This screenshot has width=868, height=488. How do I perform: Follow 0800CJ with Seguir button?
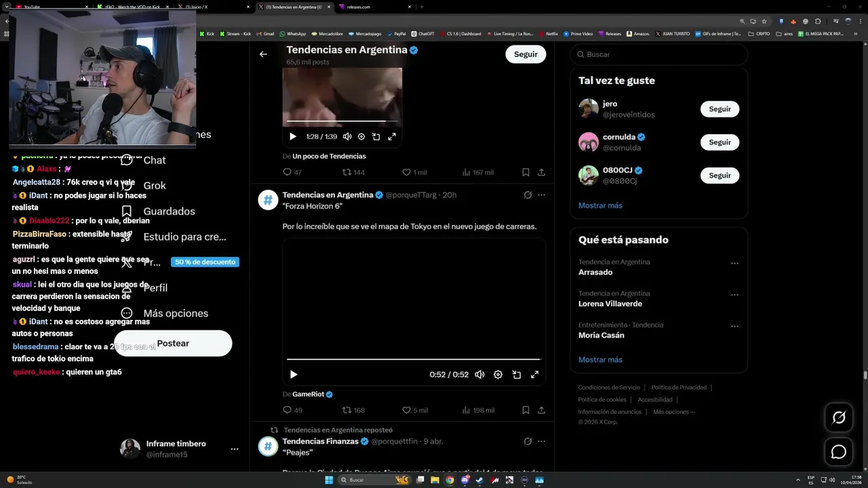tap(719, 176)
